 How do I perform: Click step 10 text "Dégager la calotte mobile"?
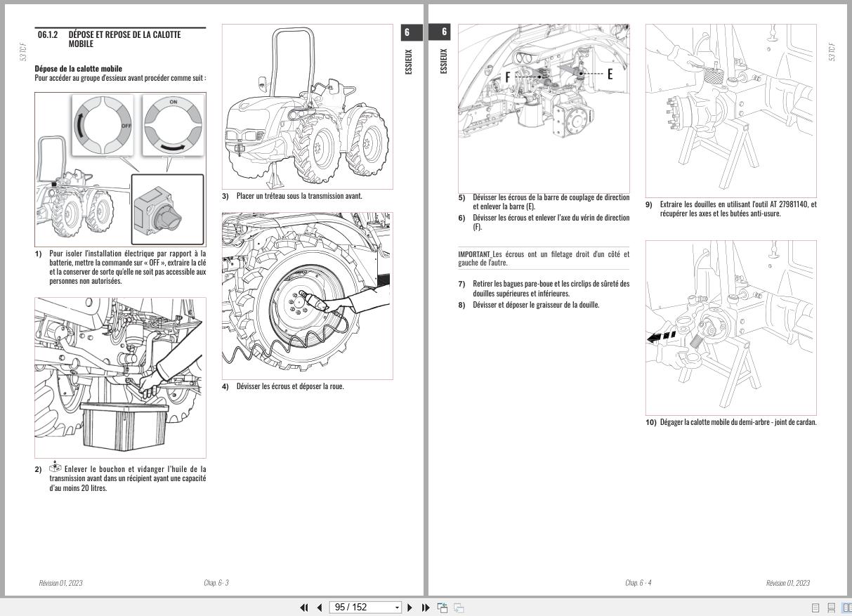point(738,422)
